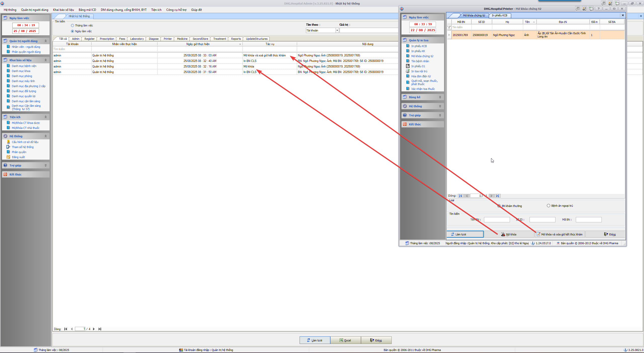Click 'Mở khóa và xóa giờ kết thúc khám'
The width and height of the screenshot is (644, 353).
tap(559, 234)
